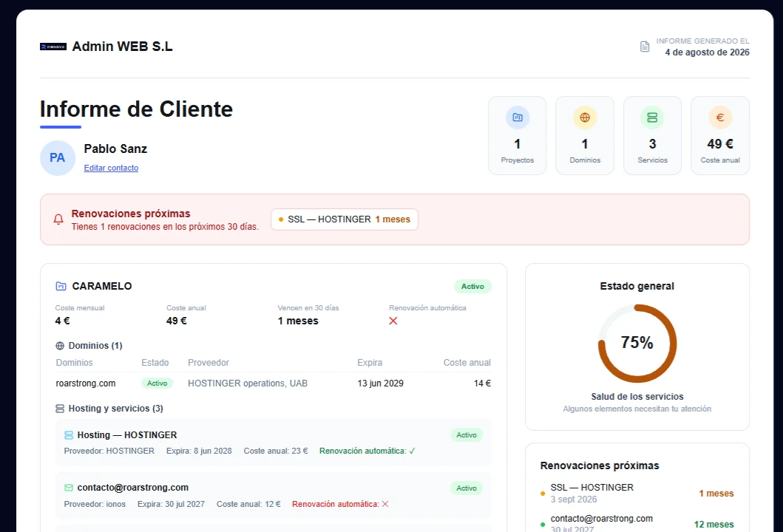783x532 pixels.
Task: Click the folder icon next to CARAMELO
Action: coord(61,286)
